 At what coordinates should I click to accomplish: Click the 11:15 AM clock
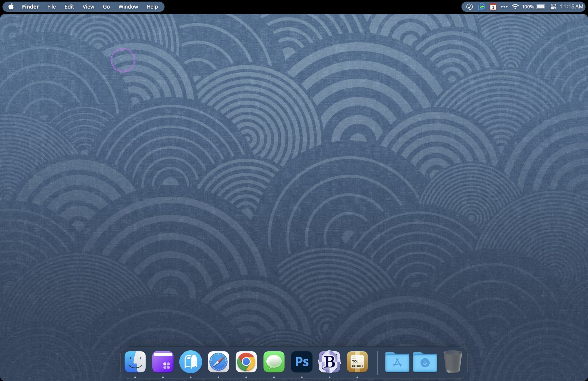click(571, 6)
